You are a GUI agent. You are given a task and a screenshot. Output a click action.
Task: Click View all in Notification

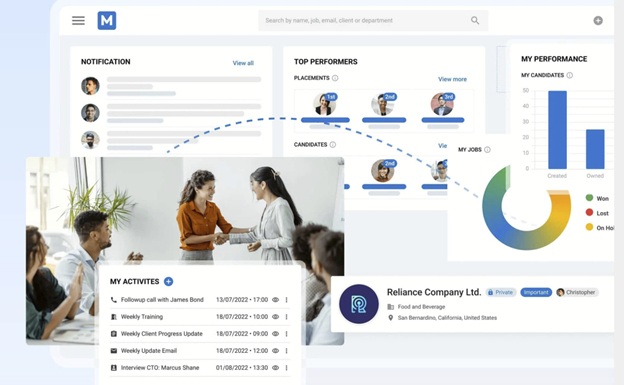243,63
